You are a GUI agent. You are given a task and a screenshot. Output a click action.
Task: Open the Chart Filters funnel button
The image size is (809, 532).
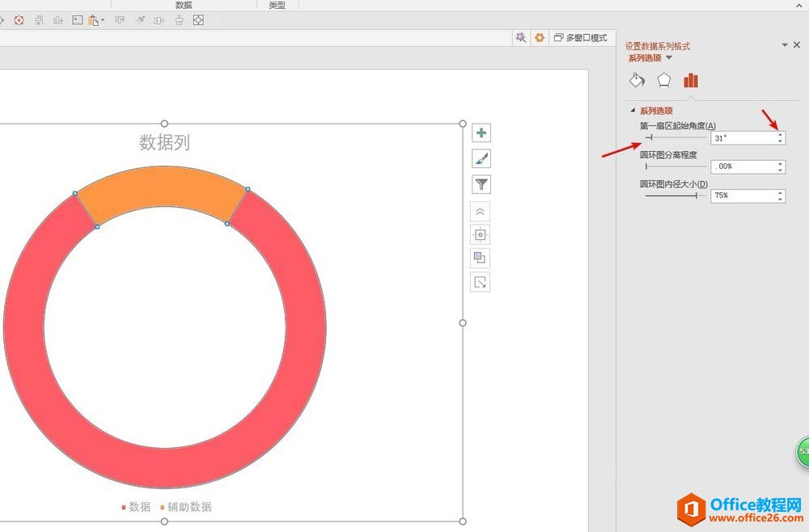(481, 184)
